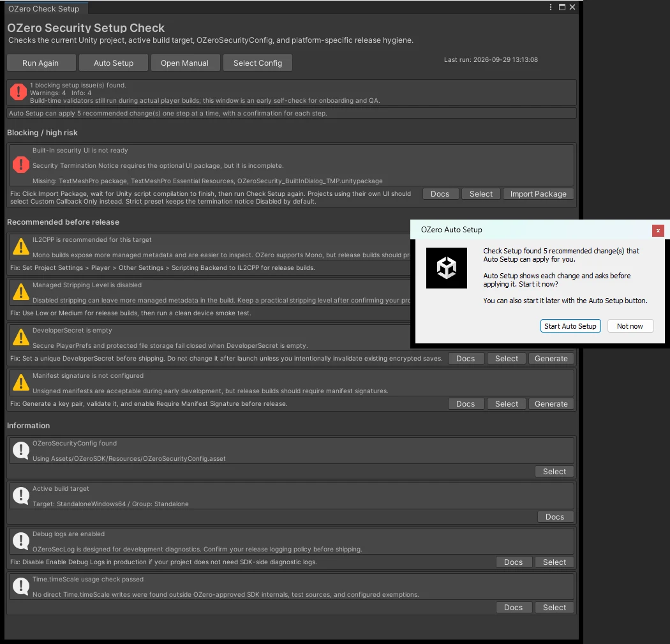
Task: Close the OZero Check Setup window
Action: click(572, 7)
